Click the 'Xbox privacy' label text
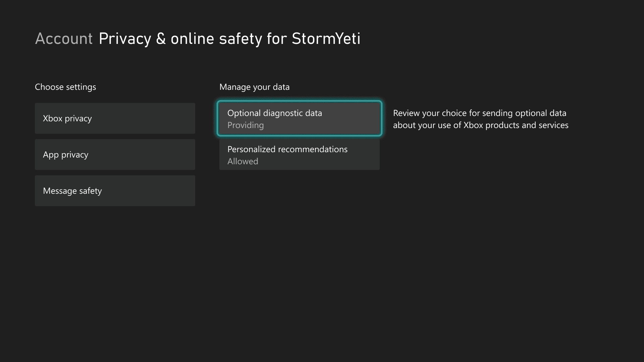The width and height of the screenshot is (644, 362). 67,118
